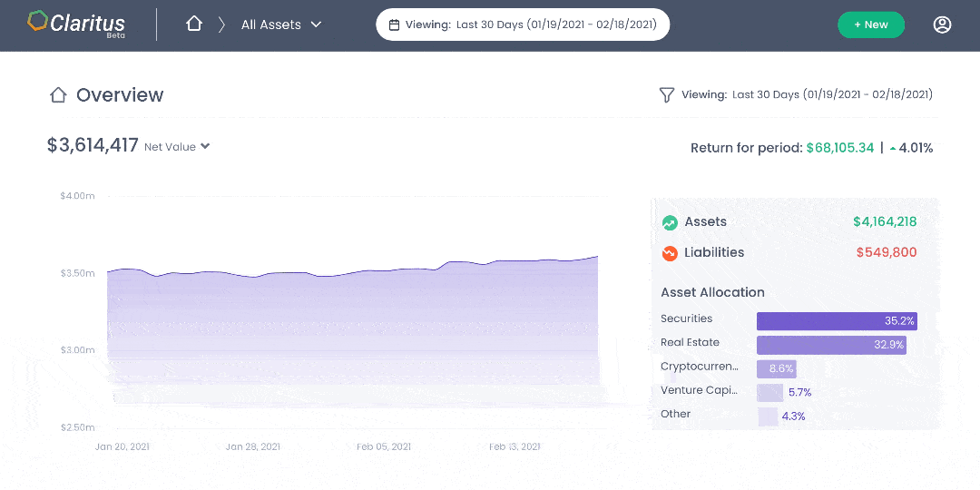The width and height of the screenshot is (980, 490).
Task: Open the Net Value dropdown
Action: 177,146
